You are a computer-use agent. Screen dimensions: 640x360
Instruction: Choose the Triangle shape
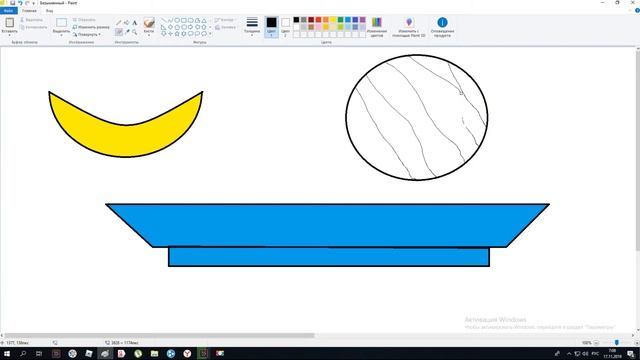click(x=204, y=20)
